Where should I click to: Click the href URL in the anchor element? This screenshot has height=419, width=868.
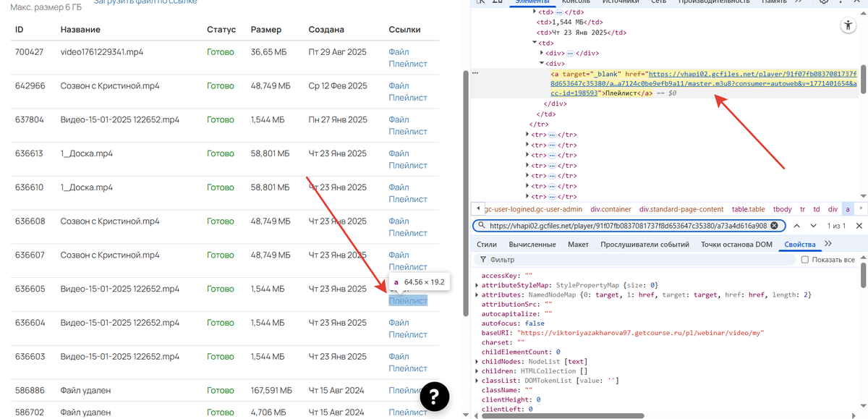coord(752,74)
